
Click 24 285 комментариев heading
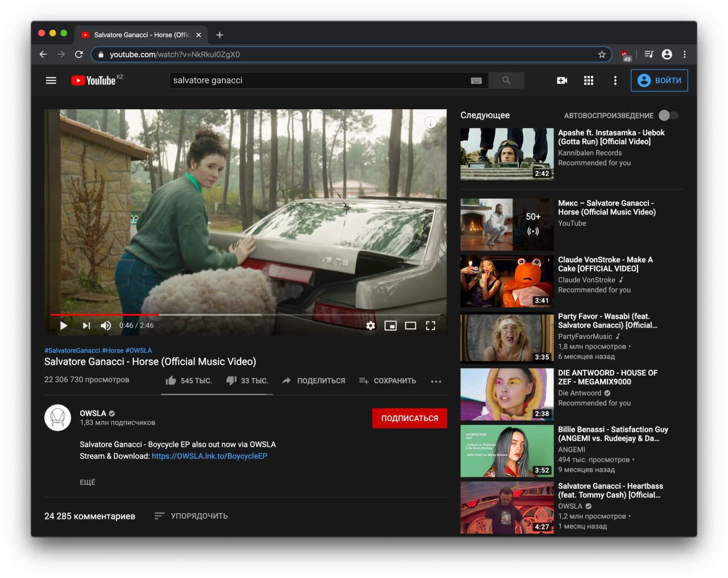pyautogui.click(x=90, y=516)
